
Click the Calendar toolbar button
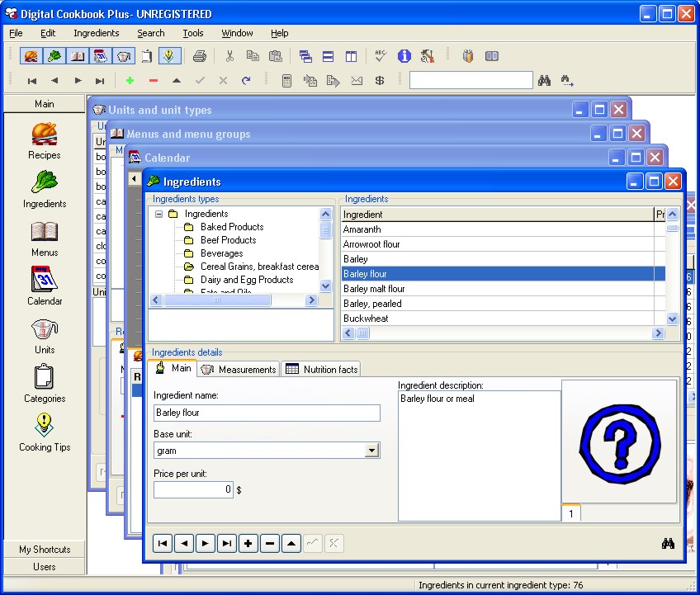[101, 56]
